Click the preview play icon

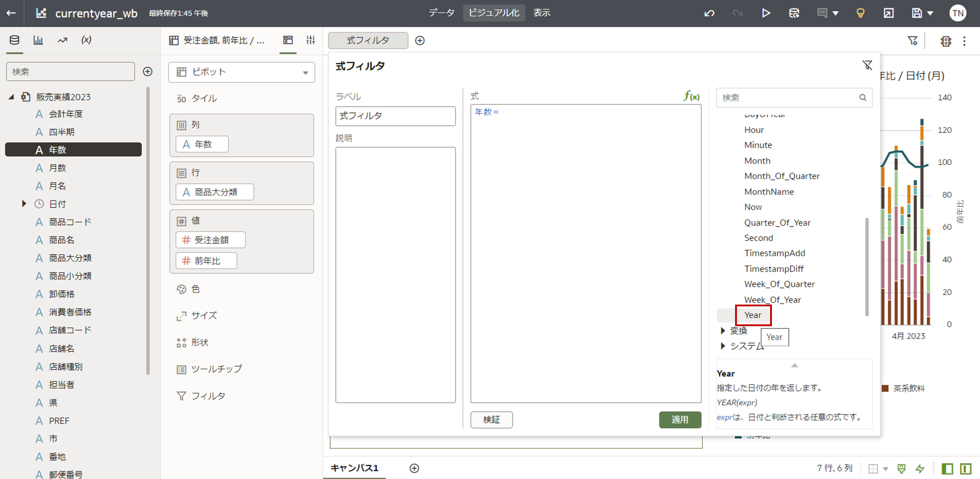pos(766,13)
